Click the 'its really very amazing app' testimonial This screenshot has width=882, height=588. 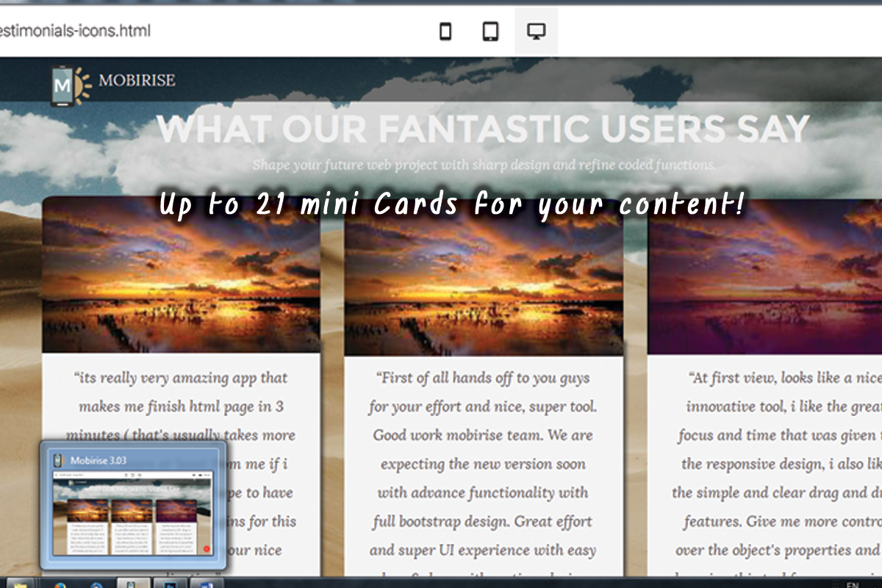[x=181, y=406]
